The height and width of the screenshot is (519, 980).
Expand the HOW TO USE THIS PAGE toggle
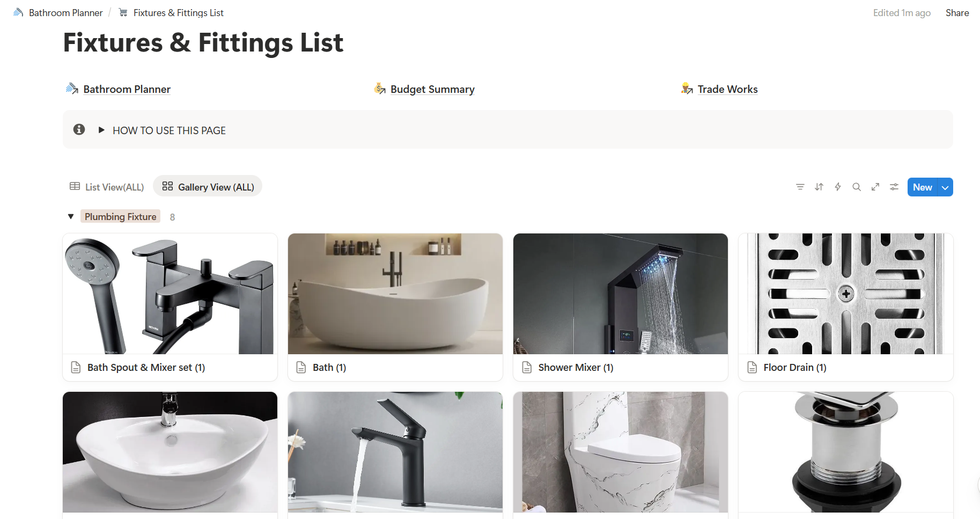(101, 130)
